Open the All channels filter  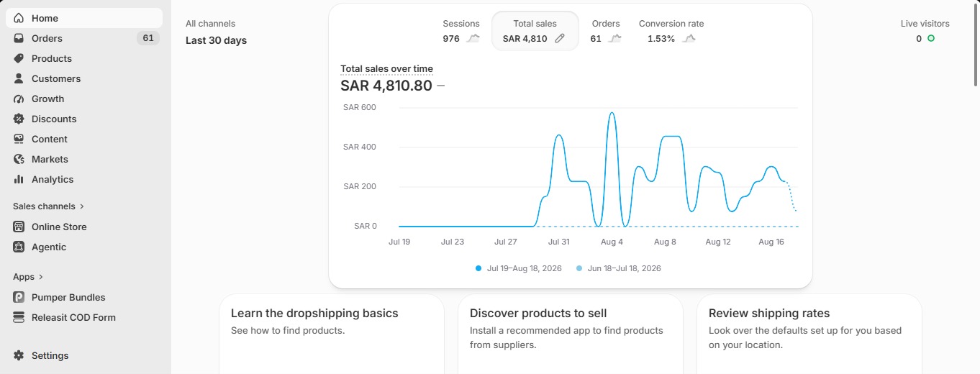coord(210,24)
